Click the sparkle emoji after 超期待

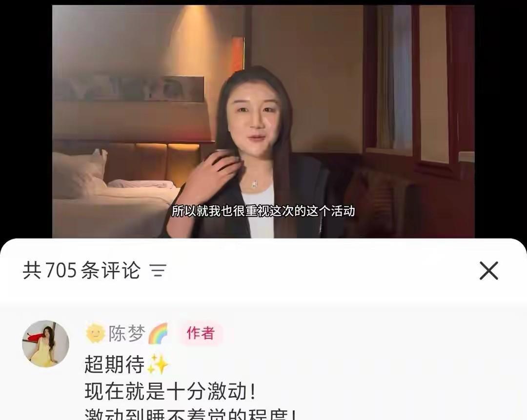pos(158,364)
